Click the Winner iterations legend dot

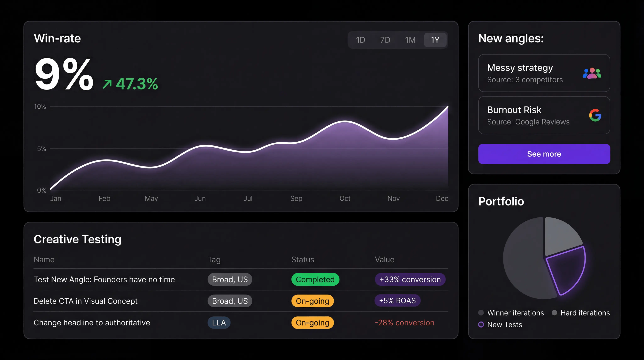click(x=481, y=313)
